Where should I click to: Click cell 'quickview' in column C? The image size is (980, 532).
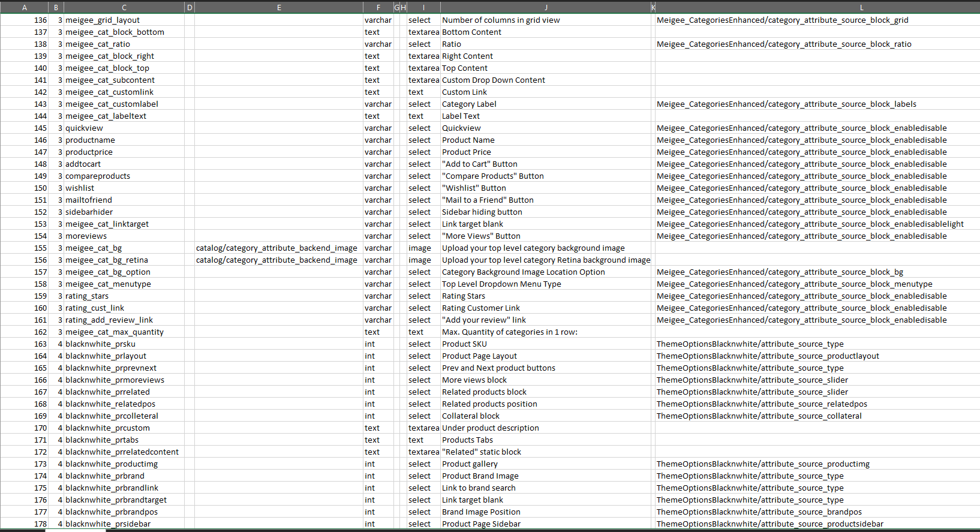tap(124, 128)
